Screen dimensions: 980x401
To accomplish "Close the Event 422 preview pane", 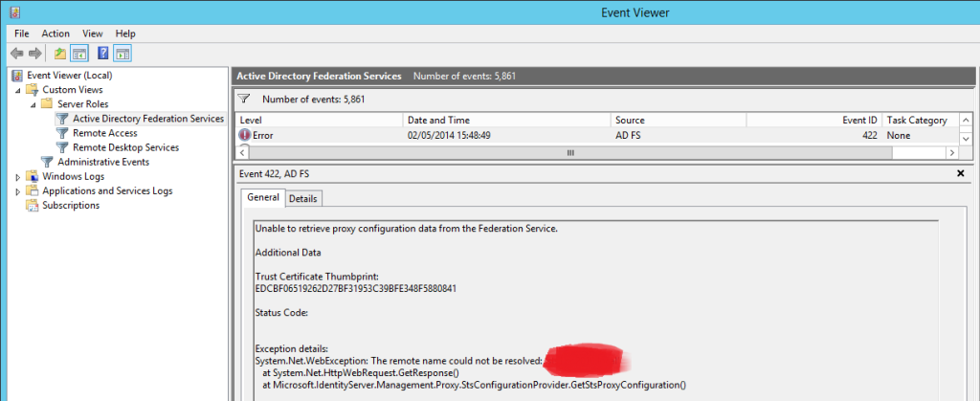I will click(960, 173).
